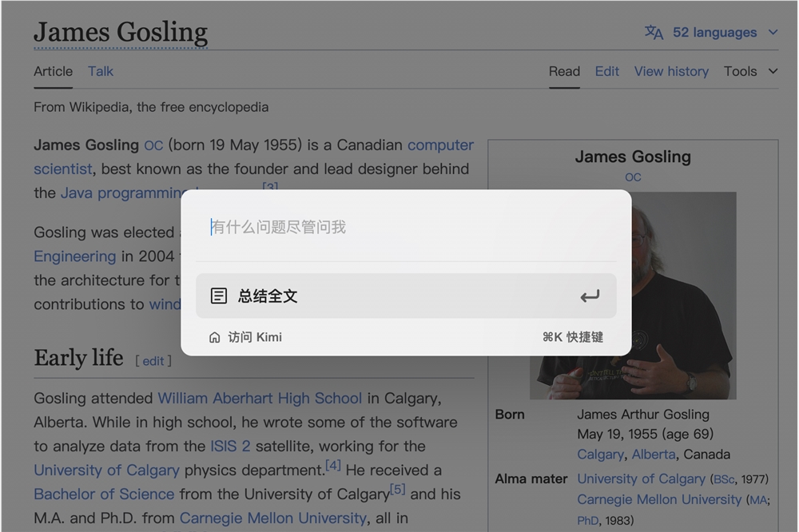
Task: Open University of Calgary link in Alma mater
Action: click(x=641, y=479)
